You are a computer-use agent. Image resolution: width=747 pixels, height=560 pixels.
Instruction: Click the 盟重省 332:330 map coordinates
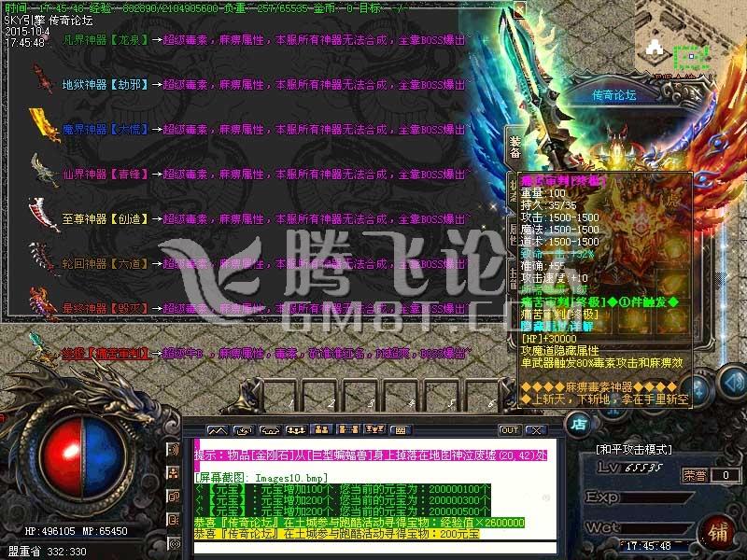click(48, 552)
